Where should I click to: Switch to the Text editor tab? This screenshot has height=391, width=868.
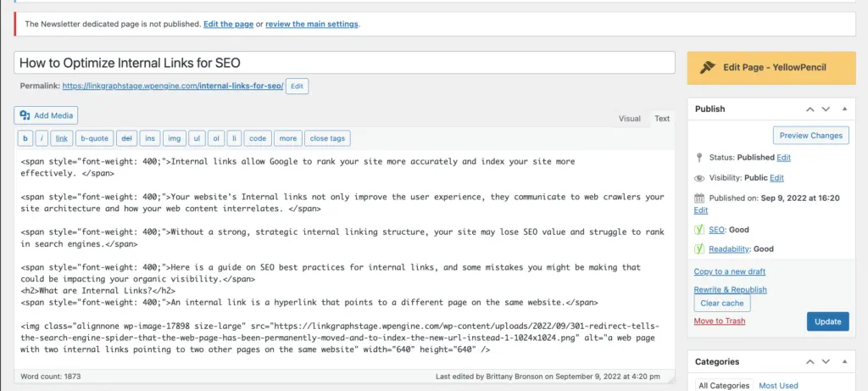pos(662,119)
